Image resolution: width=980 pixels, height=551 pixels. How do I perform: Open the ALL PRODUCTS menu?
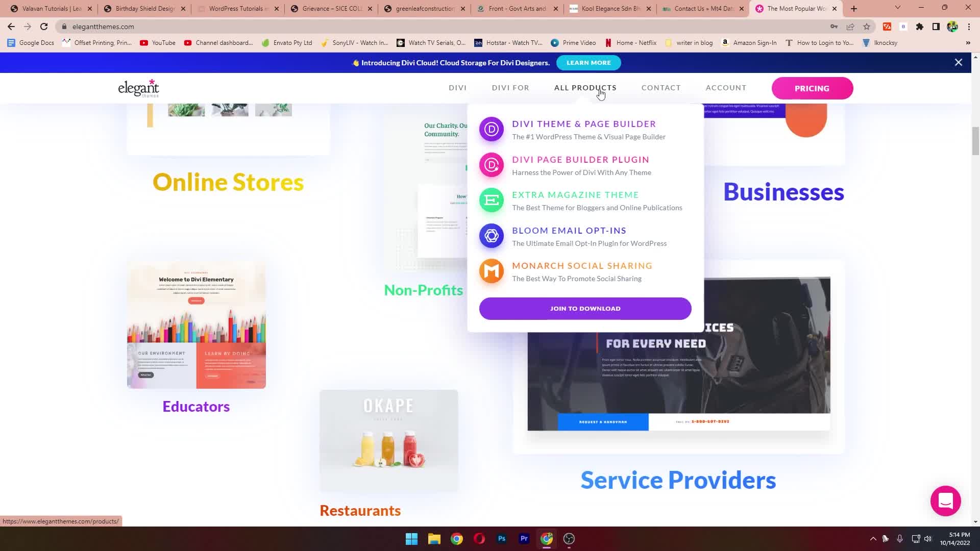[x=585, y=88]
